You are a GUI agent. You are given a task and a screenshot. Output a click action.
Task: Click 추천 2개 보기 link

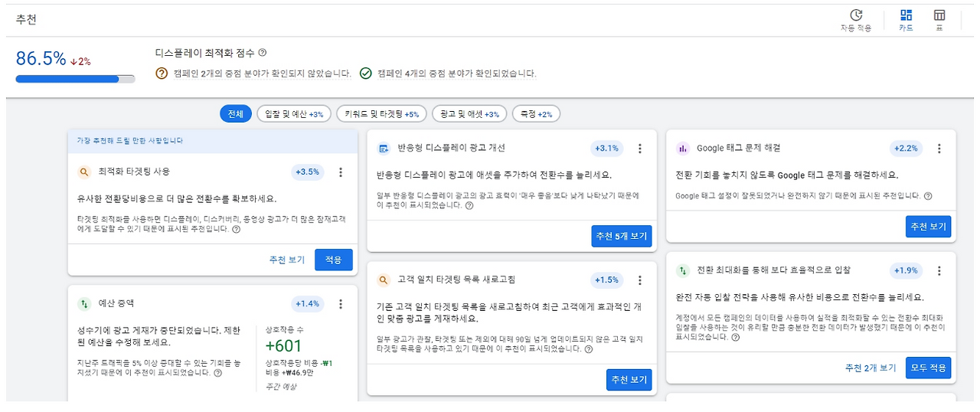click(871, 368)
